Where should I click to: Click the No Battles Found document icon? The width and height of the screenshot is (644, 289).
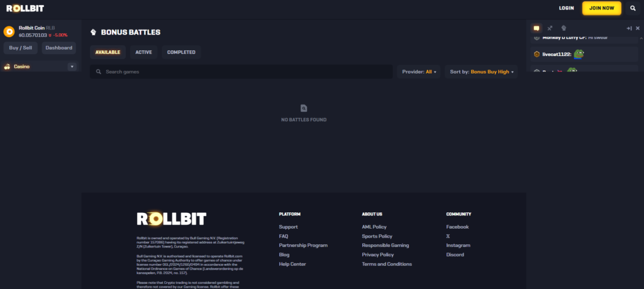tap(304, 108)
